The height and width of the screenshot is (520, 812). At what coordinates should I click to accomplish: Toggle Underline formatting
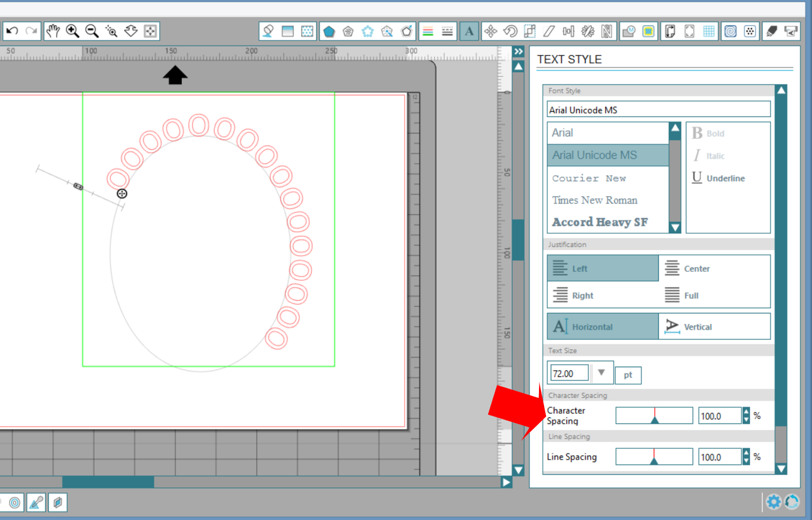(x=717, y=178)
